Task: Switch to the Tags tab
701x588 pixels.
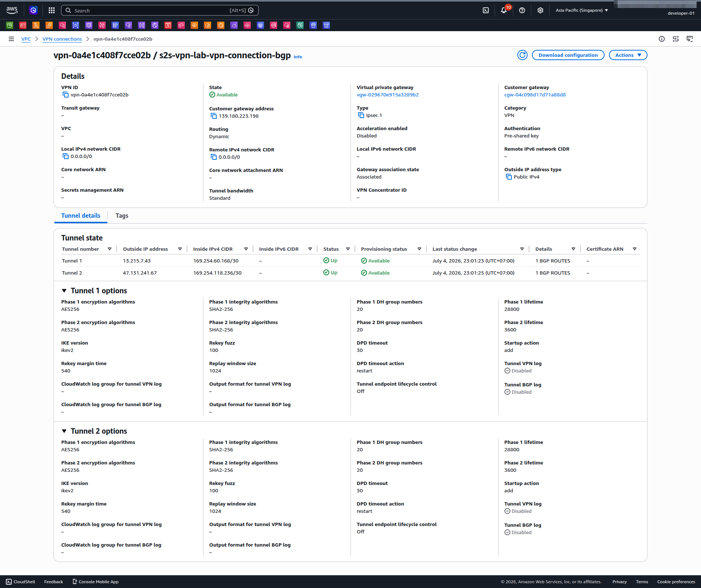Action: [x=122, y=216]
